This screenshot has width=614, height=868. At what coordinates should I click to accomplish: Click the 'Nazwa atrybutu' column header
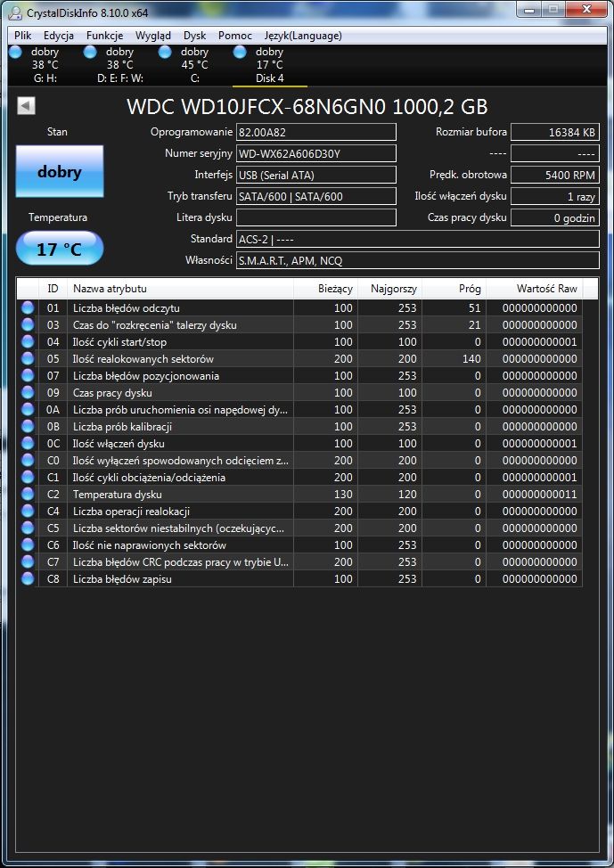(181, 289)
